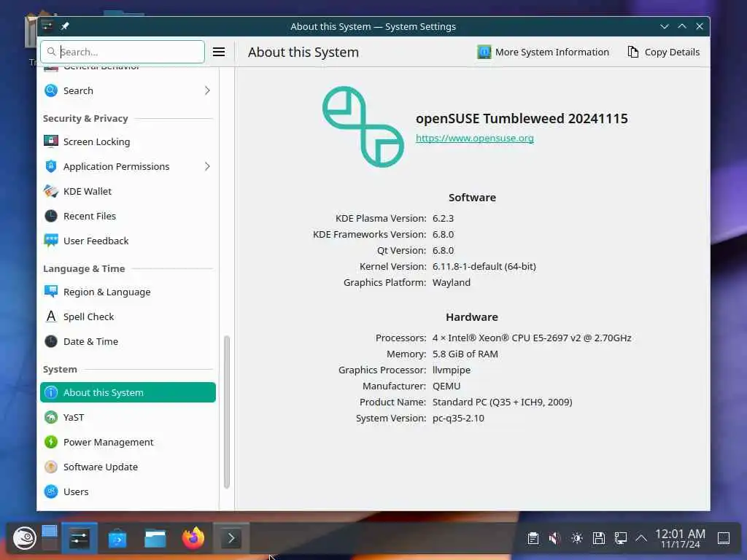Open the Users settings page
The height and width of the screenshot is (560, 747).
click(x=128, y=491)
